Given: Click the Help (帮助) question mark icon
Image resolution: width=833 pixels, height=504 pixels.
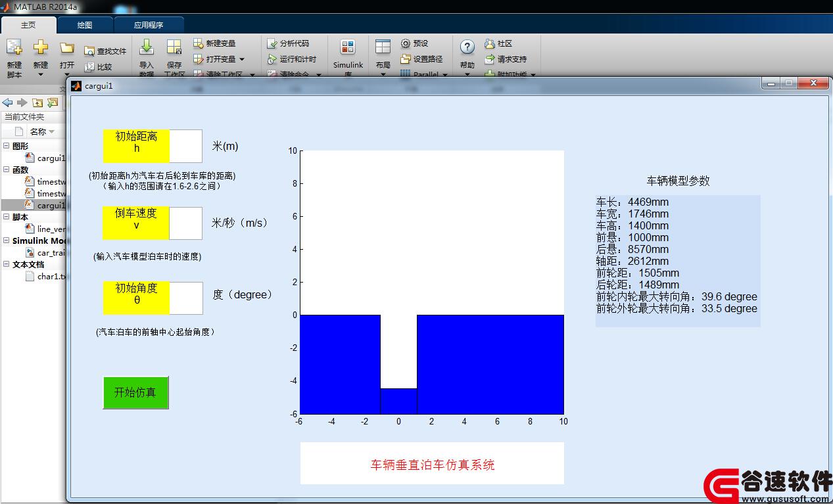Looking at the screenshot, I should click(467, 47).
